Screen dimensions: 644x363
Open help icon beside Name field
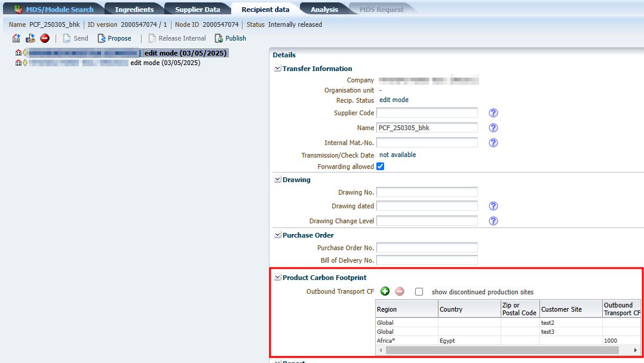(x=493, y=128)
